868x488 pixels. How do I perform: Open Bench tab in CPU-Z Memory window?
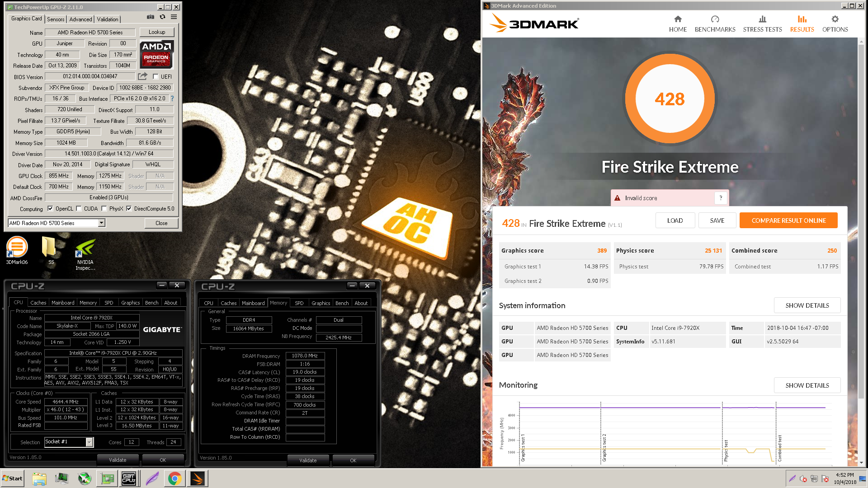[x=342, y=303]
